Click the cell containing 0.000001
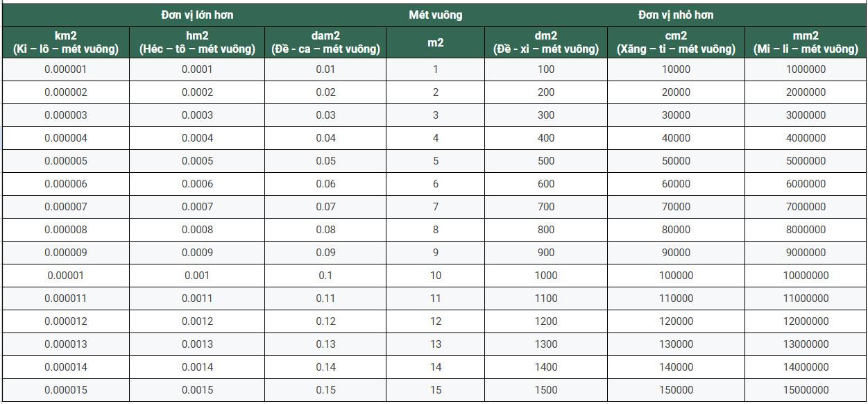 66,69
